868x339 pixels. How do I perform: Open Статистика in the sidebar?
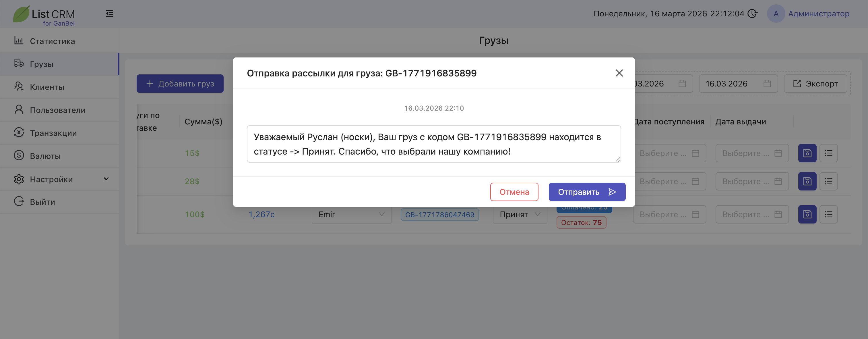coord(52,41)
